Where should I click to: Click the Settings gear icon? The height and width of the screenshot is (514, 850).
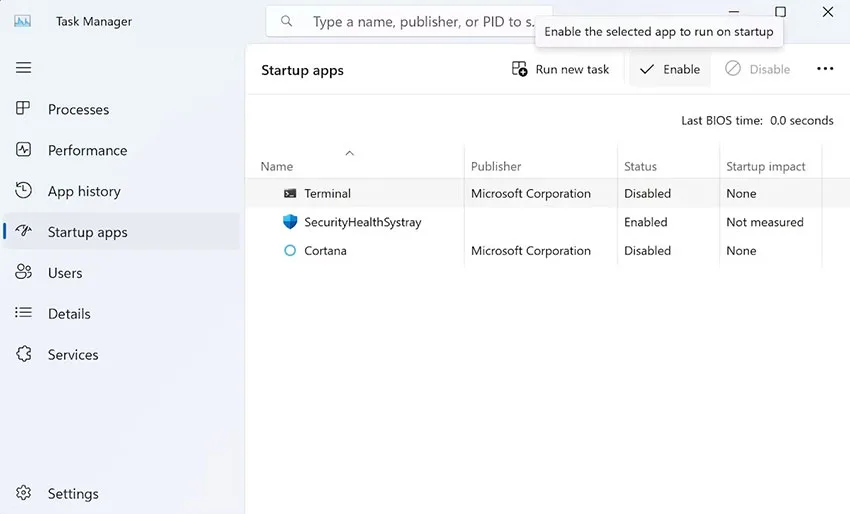[23, 493]
